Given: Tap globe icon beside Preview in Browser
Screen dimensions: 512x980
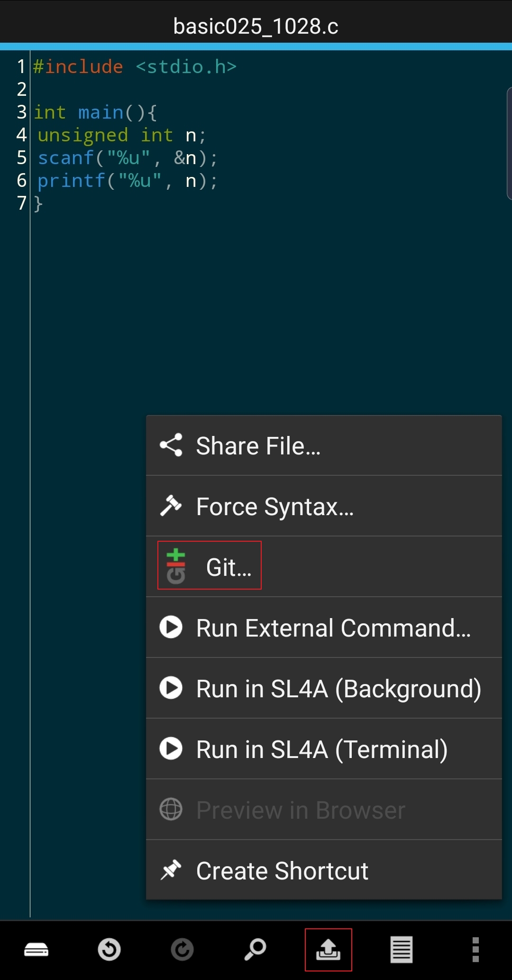Looking at the screenshot, I should (171, 809).
